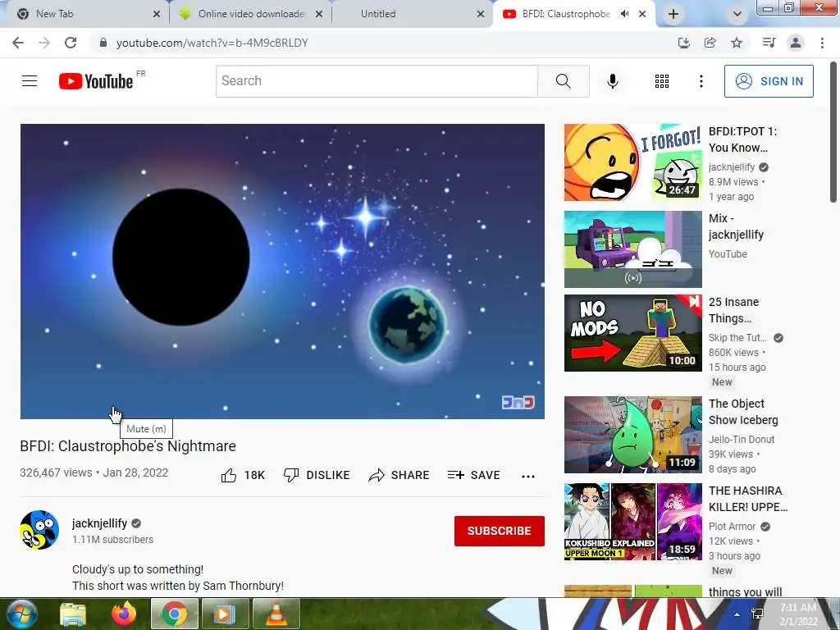Viewport: 840px width, 630px height.
Task: Close the Untitled tab
Action: [x=481, y=14]
